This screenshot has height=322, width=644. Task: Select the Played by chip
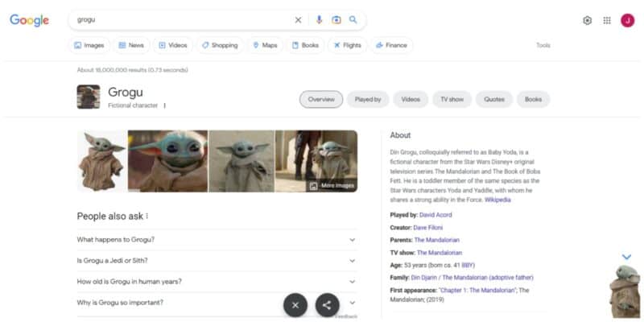pyautogui.click(x=368, y=99)
